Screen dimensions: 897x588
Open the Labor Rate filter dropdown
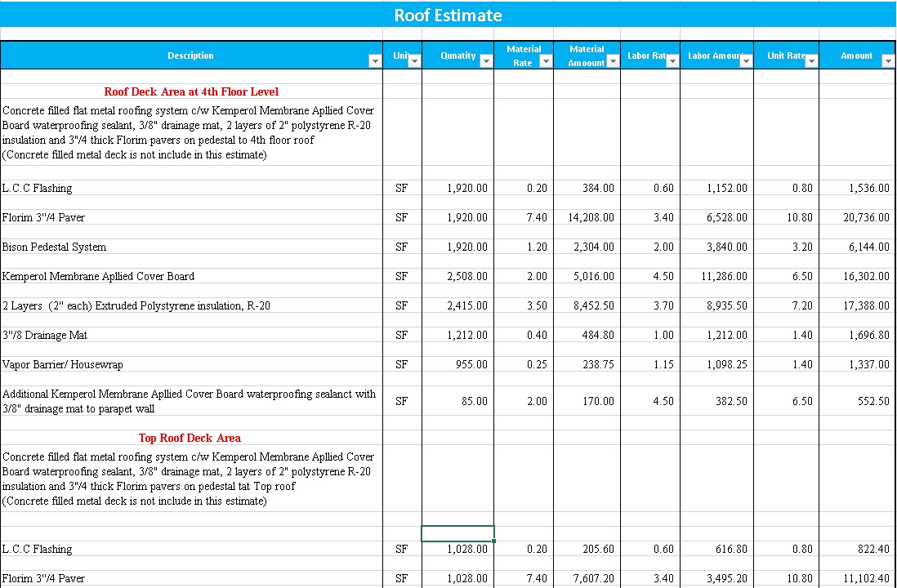672,61
